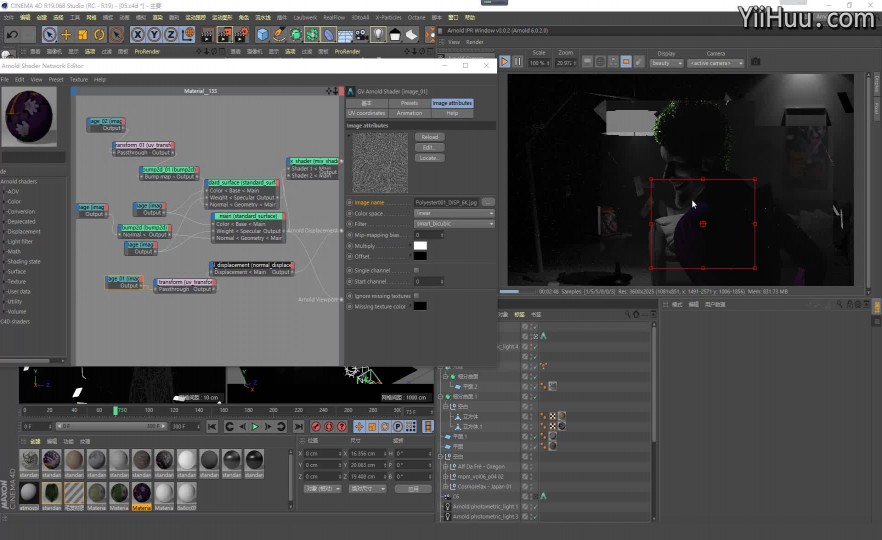The image size is (882, 540).
Task: Click the IPR snapshot camera icon
Action: click(x=755, y=61)
